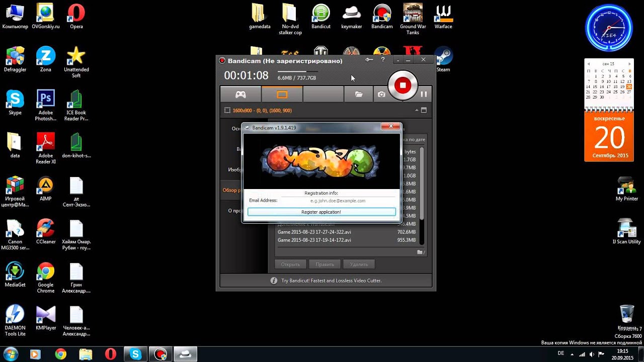Open the taskbar clock showing 19:15

622,354
